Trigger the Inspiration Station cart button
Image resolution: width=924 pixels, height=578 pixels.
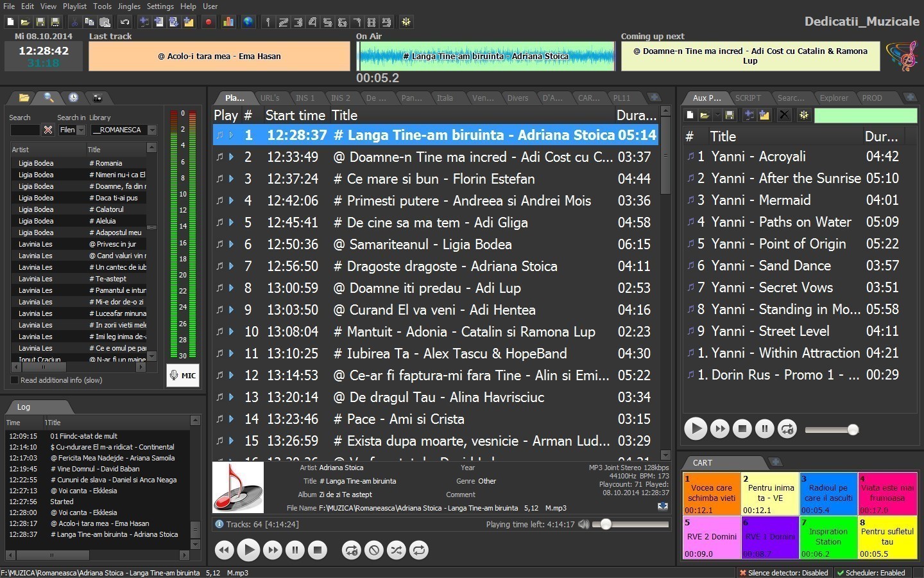828,537
